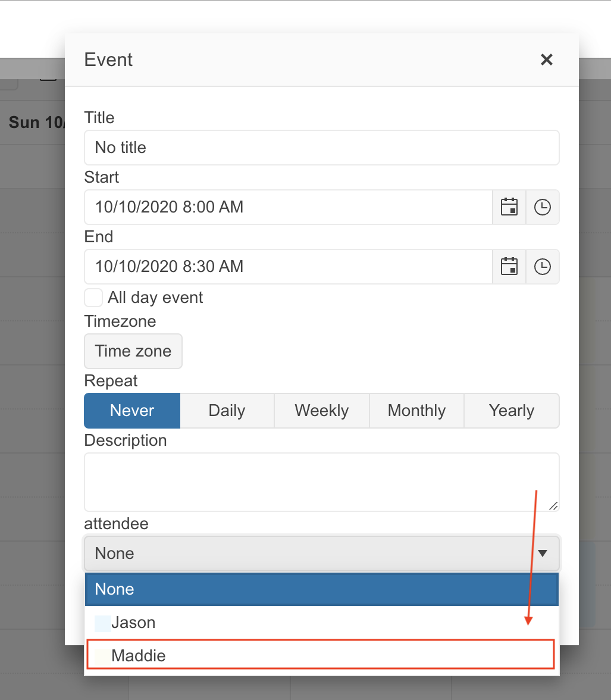611x700 pixels.
Task: Enable the All day event checkbox
Action: pyautogui.click(x=93, y=298)
